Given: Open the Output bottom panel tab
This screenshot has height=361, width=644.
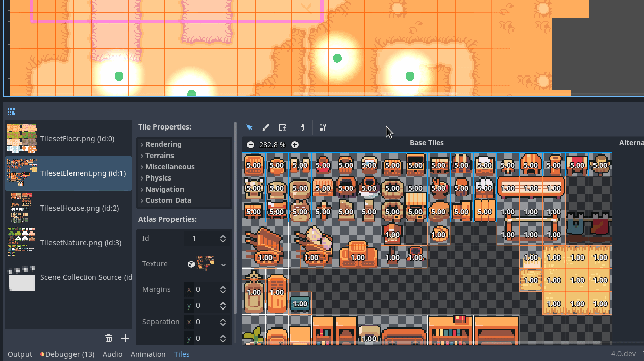Looking at the screenshot, I should 20,354.
